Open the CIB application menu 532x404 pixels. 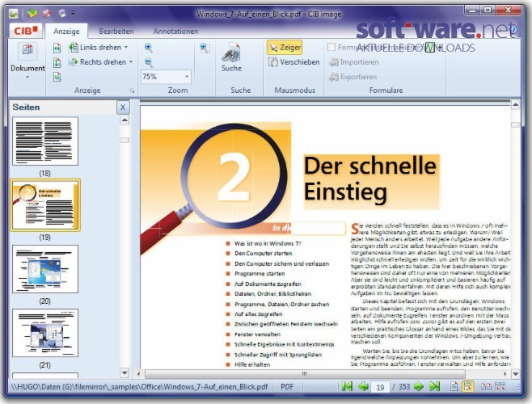point(25,31)
